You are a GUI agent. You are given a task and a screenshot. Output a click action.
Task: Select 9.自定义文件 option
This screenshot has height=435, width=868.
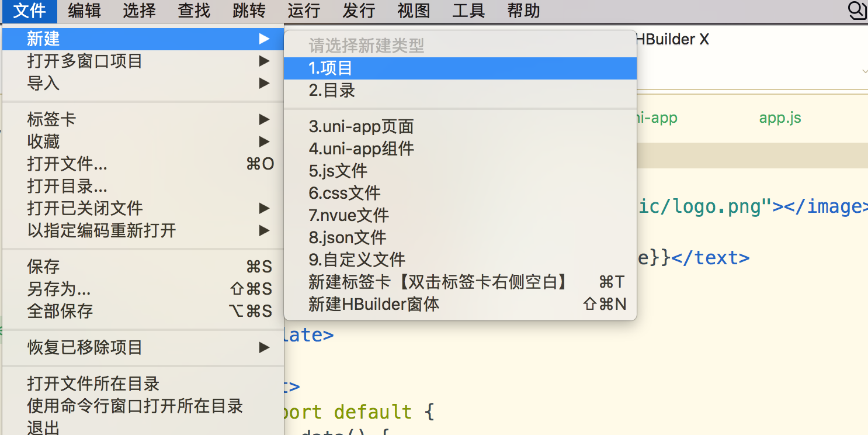coord(460,260)
